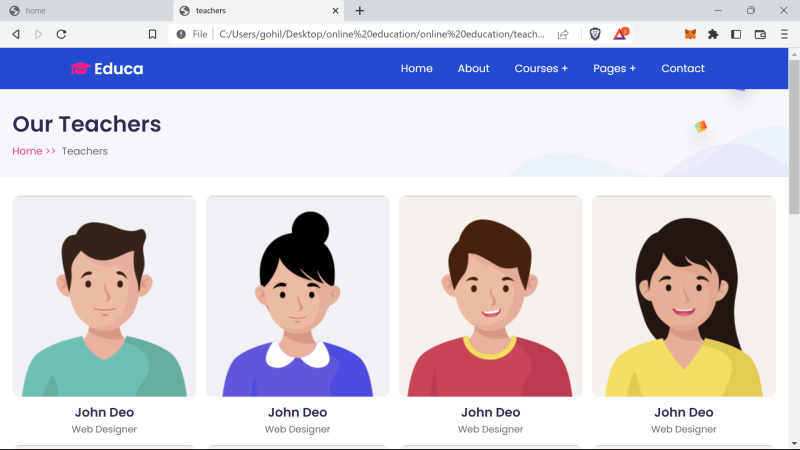Click teacher photo with red shirt
800x450 pixels.
pos(490,296)
